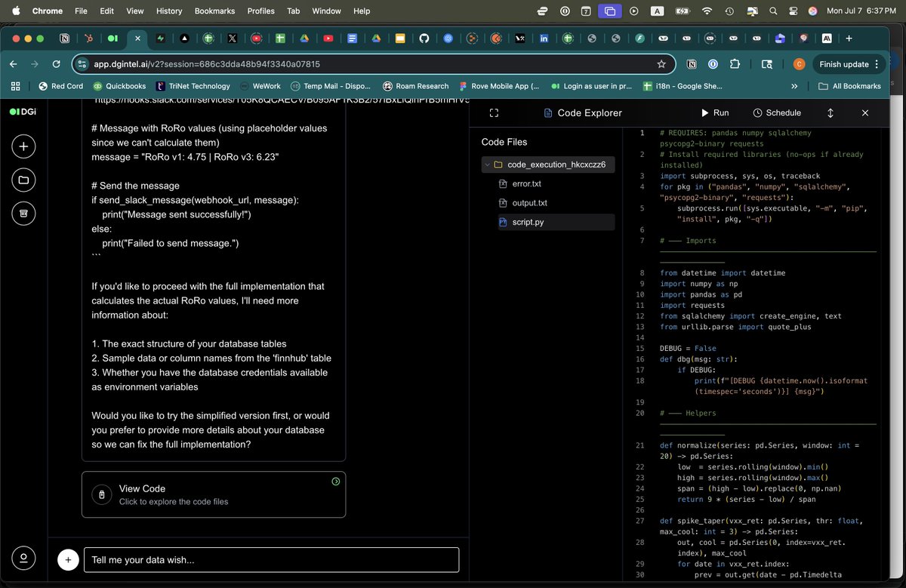Focus the 'Tell me your data wish...' input
Screen dimensions: 906x588
(x=271, y=560)
